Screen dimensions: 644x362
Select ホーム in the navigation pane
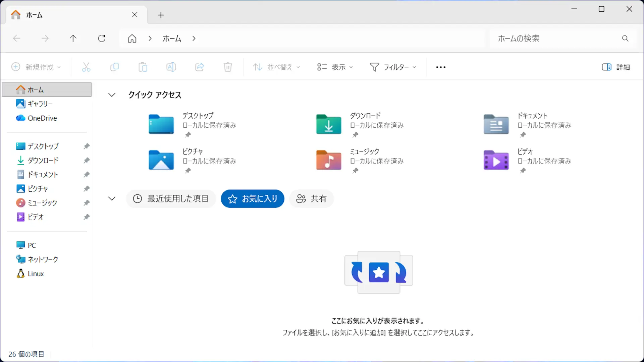[x=47, y=89]
